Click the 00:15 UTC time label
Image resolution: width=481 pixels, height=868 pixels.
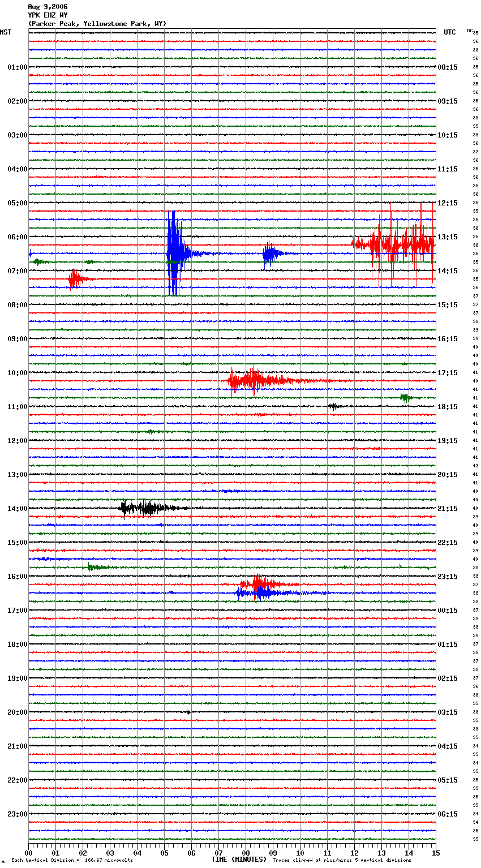pyautogui.click(x=448, y=611)
